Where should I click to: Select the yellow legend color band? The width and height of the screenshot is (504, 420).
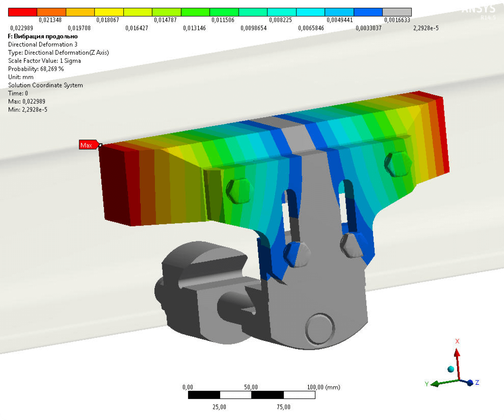click(x=109, y=12)
